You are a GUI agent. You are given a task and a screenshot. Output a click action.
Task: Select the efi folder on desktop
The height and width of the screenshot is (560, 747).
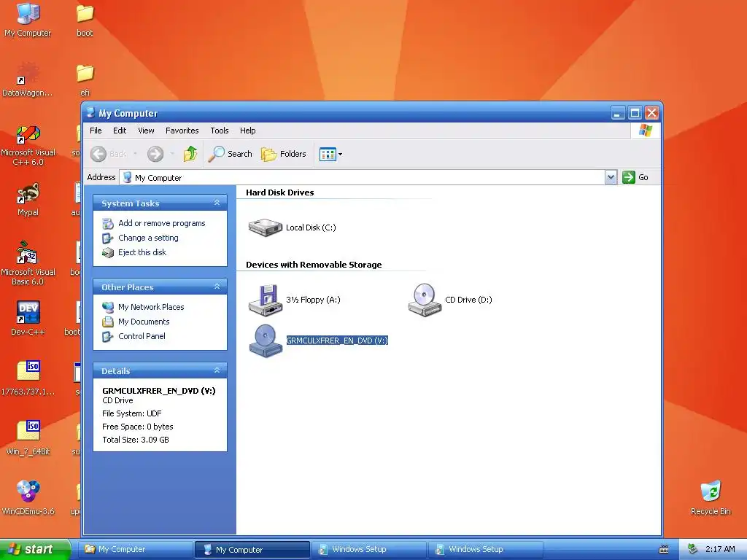[x=85, y=79]
